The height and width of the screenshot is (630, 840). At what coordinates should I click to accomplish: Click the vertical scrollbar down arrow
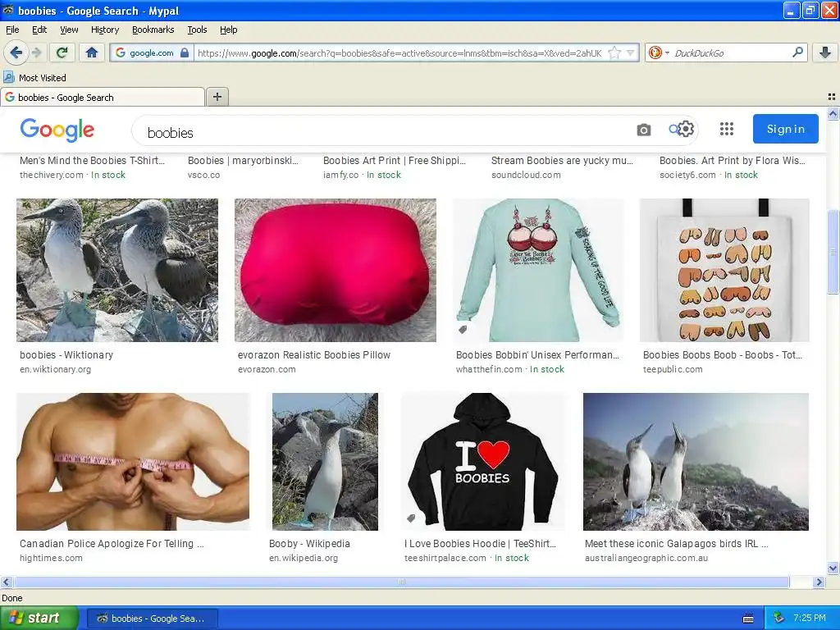point(833,568)
